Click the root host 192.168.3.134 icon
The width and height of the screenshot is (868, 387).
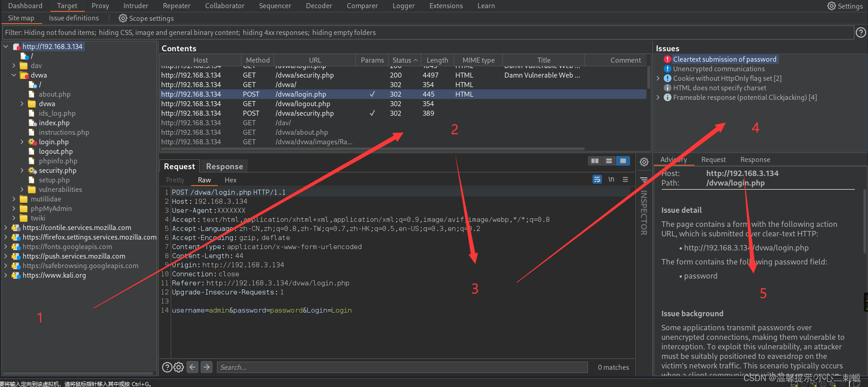16,47
